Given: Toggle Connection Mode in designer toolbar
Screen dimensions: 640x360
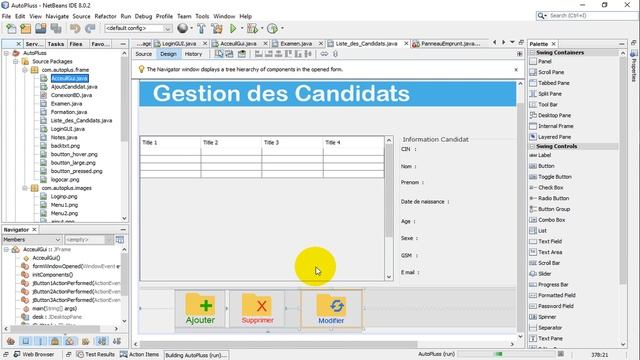Looking at the screenshot, I should (x=229, y=54).
